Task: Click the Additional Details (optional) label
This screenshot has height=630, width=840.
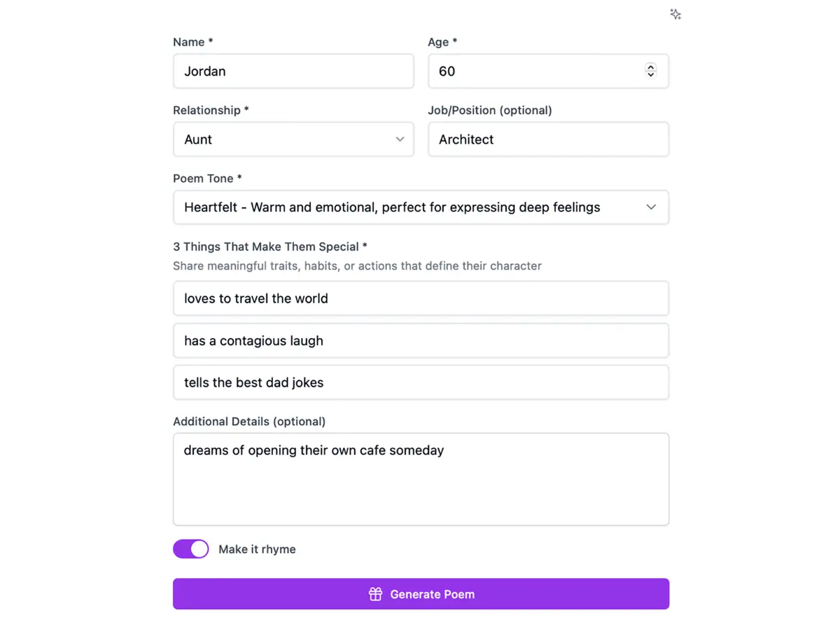Action: click(249, 421)
